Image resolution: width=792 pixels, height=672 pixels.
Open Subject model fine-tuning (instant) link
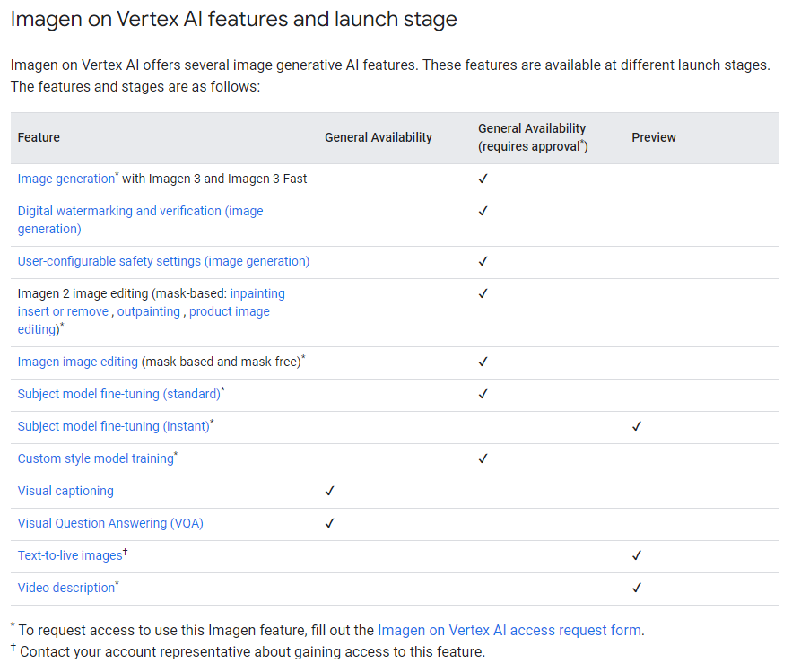[113, 426]
